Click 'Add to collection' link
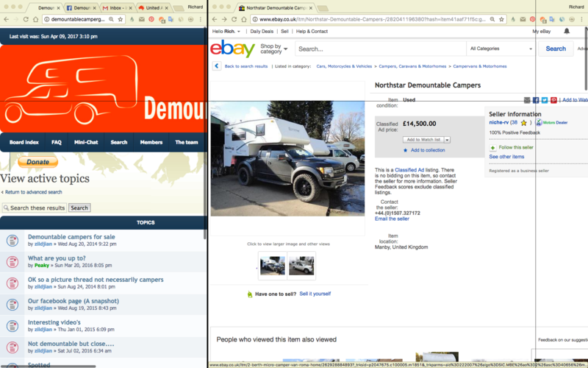 pos(428,150)
